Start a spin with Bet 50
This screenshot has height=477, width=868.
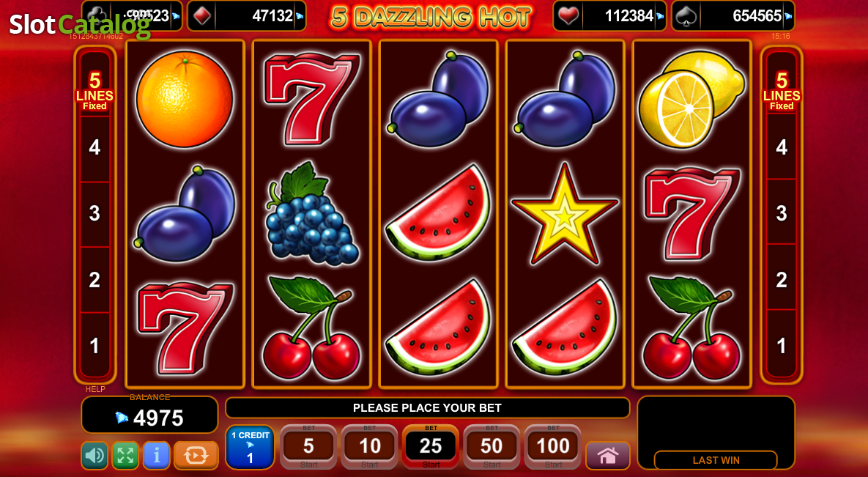click(x=492, y=446)
